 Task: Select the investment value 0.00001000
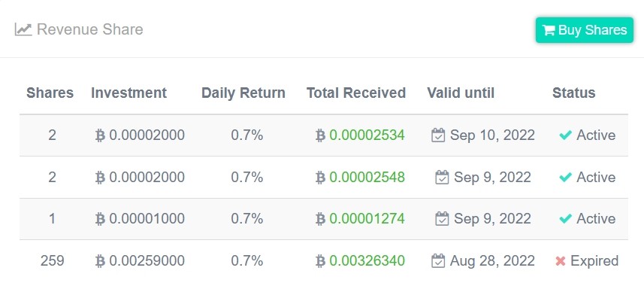pyautogui.click(x=147, y=219)
